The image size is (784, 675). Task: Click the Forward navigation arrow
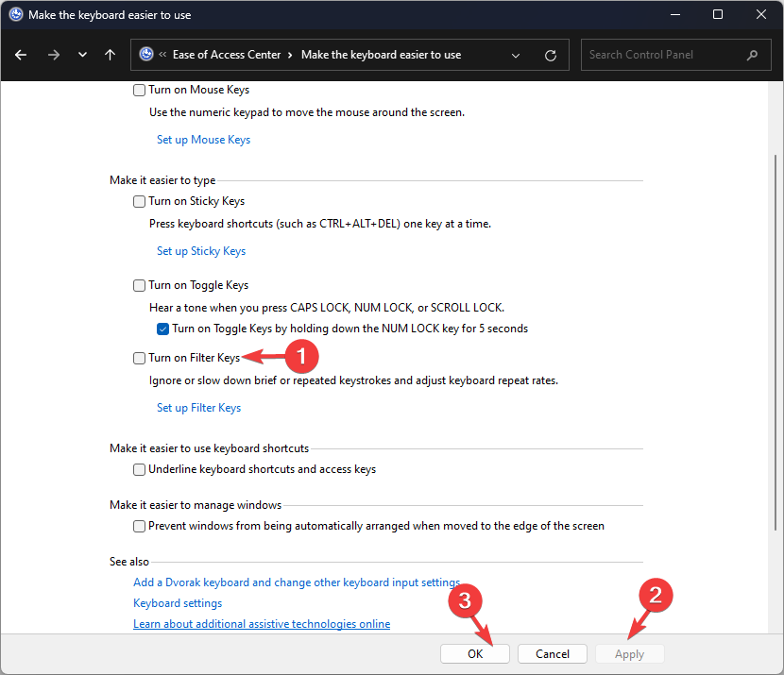click(x=53, y=55)
